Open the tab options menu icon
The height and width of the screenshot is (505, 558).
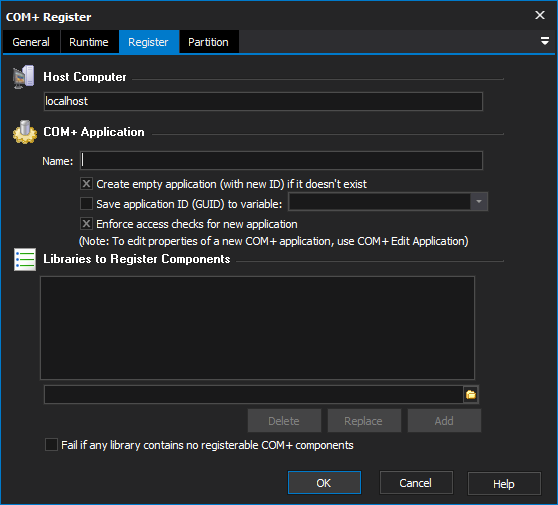pyautogui.click(x=544, y=41)
